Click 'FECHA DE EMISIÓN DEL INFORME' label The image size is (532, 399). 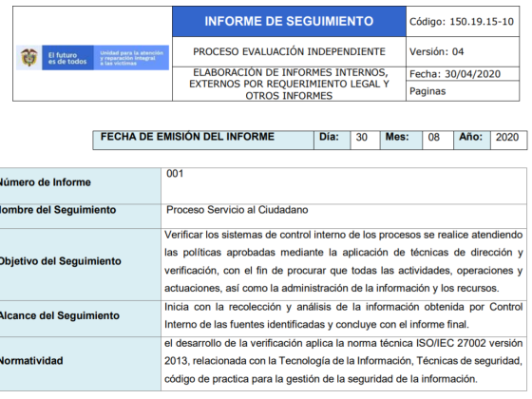tap(187, 137)
